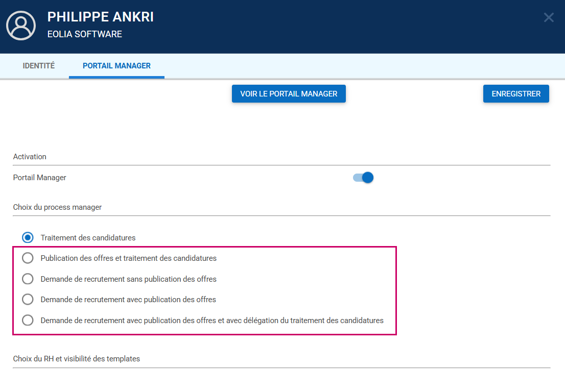Click the EOLIA SOFTWARE company subtitle
This screenshot has width=565, height=392.
(x=85, y=35)
